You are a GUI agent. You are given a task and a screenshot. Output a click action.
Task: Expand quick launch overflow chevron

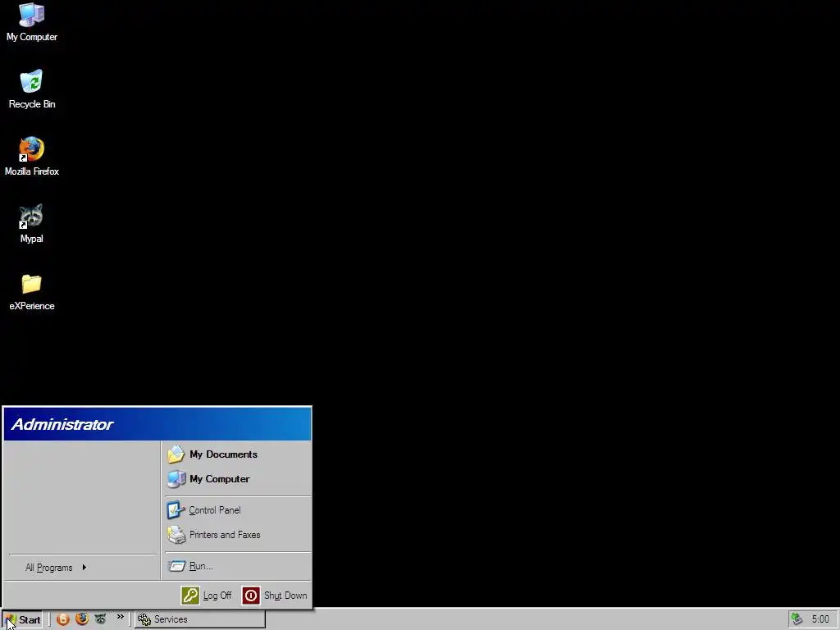(121, 617)
